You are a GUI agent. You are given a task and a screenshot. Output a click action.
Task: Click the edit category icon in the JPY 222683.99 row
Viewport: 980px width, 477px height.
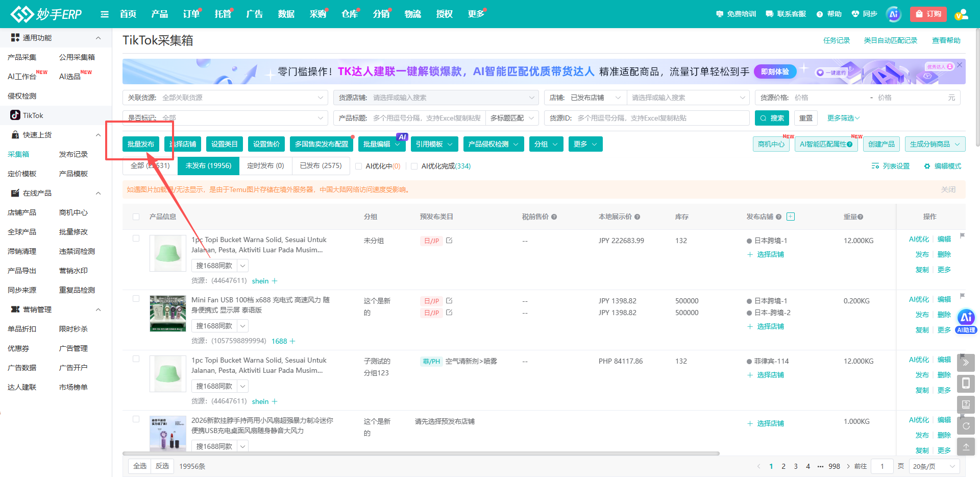tap(449, 241)
